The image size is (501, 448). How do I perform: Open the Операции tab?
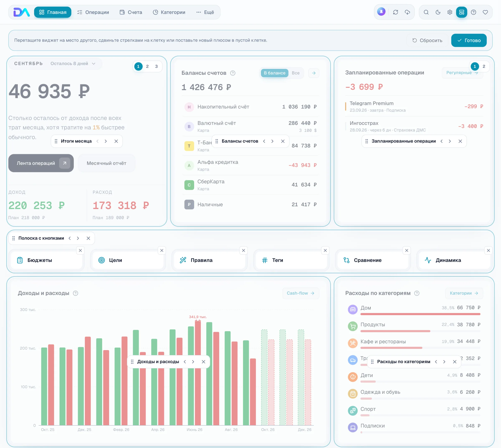pyautogui.click(x=93, y=12)
